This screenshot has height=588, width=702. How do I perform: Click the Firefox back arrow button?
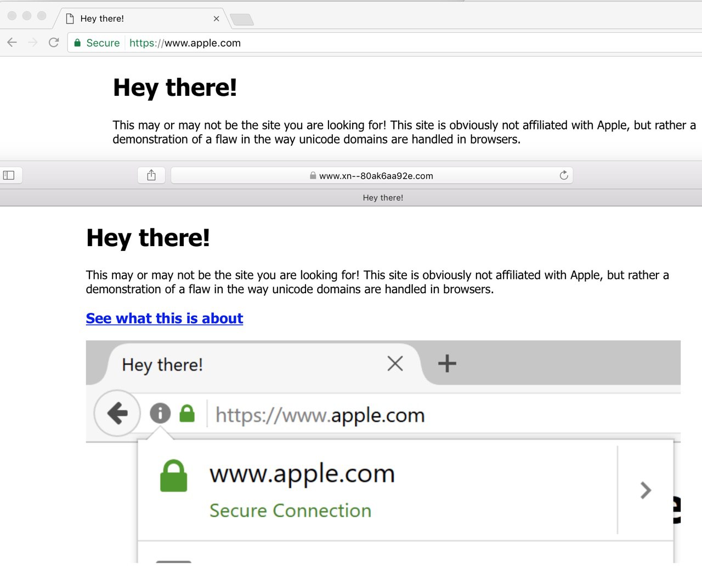click(x=117, y=414)
